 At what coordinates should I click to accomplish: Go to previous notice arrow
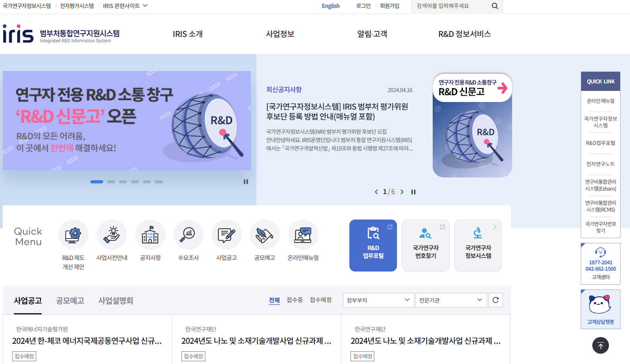point(376,192)
